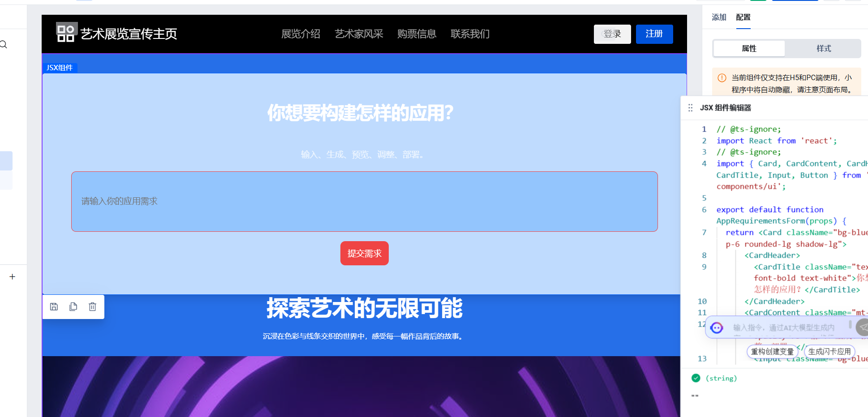Click the save icon in component toolbar

click(54, 306)
